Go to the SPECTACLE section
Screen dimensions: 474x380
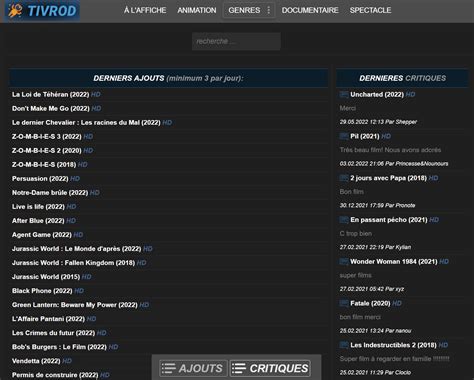pos(370,10)
